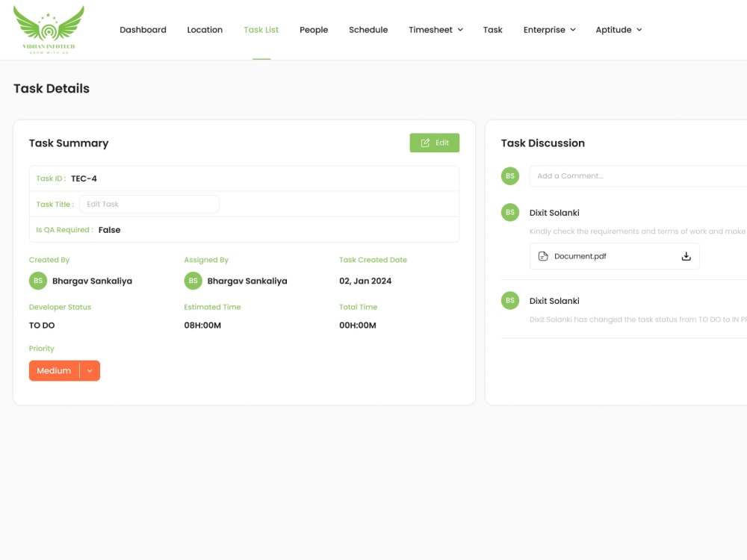Click the first Dixit Solanki commenter name
Viewport: 747px width, 560px height.
tap(554, 212)
